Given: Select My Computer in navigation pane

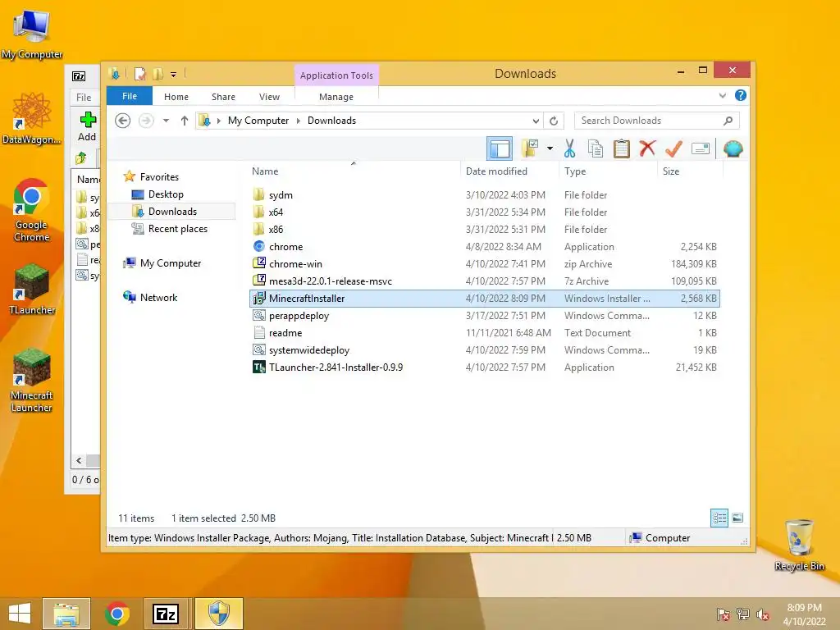Looking at the screenshot, I should click(171, 263).
